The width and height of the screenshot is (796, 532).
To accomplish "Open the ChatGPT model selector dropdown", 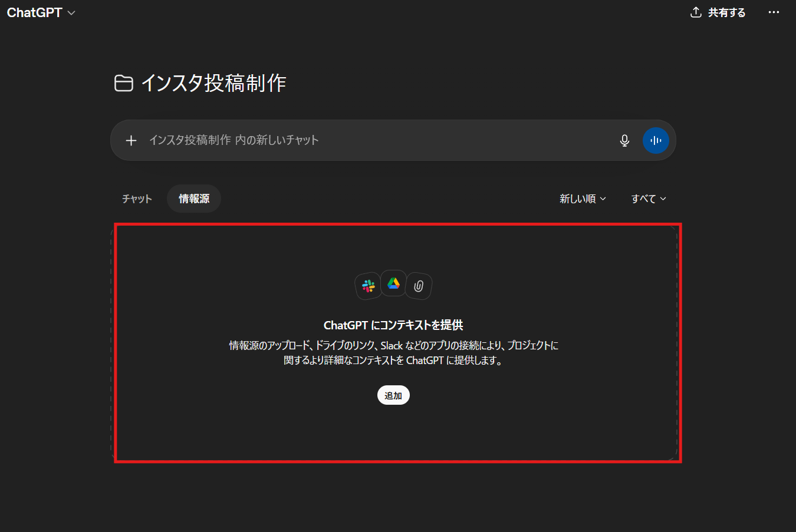I will (x=41, y=12).
